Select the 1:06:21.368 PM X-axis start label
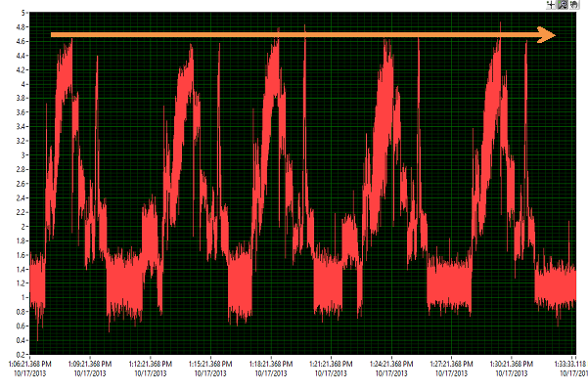 (29, 363)
